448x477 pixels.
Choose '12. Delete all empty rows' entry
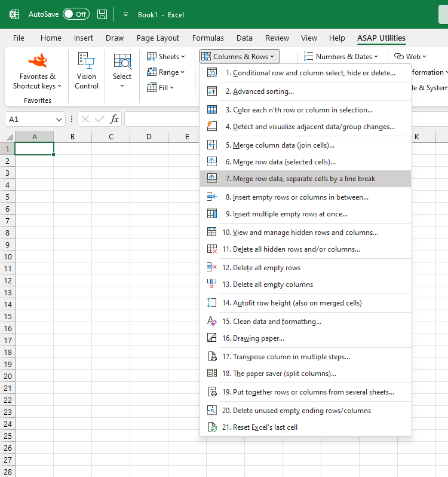[x=305, y=268]
